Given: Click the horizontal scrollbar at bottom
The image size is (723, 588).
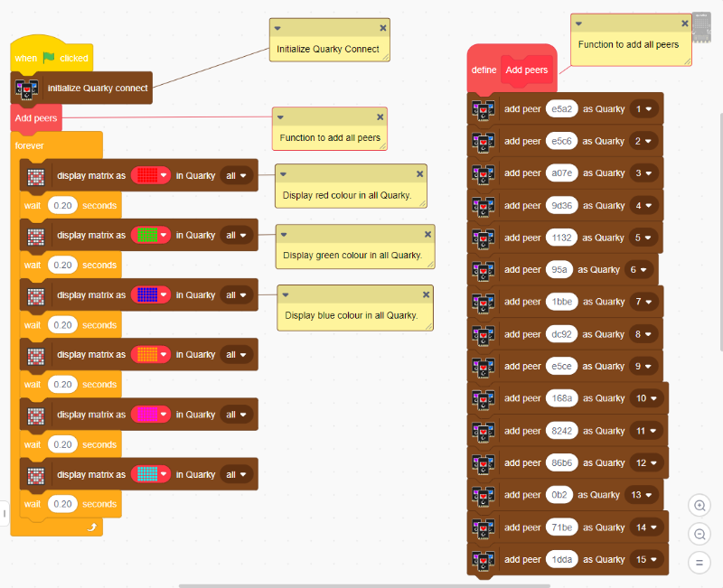Looking at the screenshot, I should tap(364, 585).
